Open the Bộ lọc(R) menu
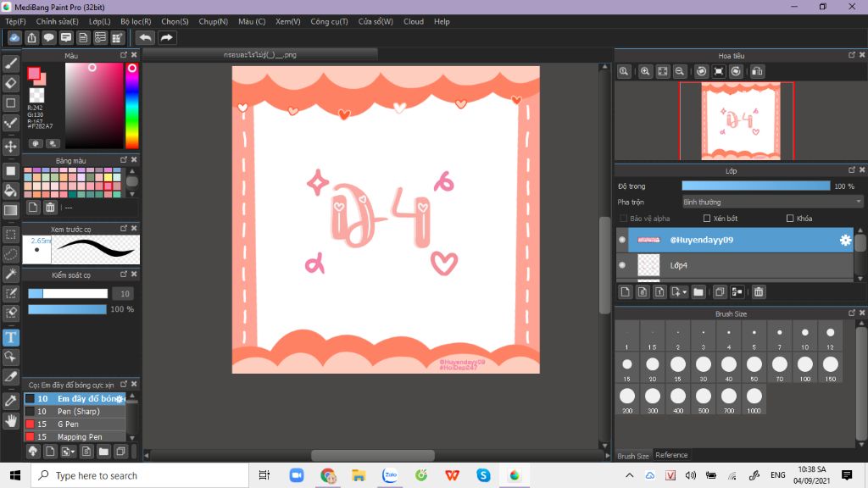This screenshot has width=868, height=488. pos(136,21)
